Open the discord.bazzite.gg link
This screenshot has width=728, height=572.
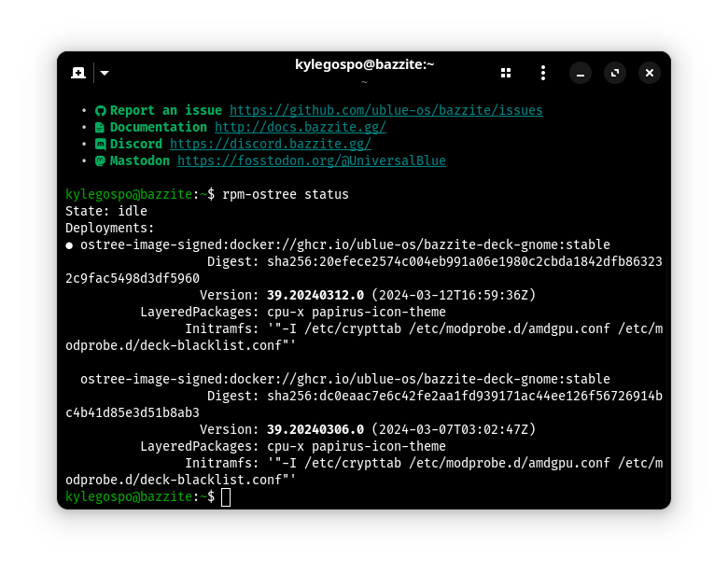pos(271,144)
